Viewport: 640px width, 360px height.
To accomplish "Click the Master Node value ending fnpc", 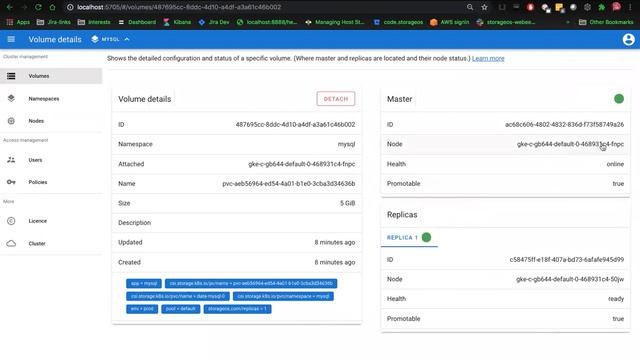I will pos(570,144).
